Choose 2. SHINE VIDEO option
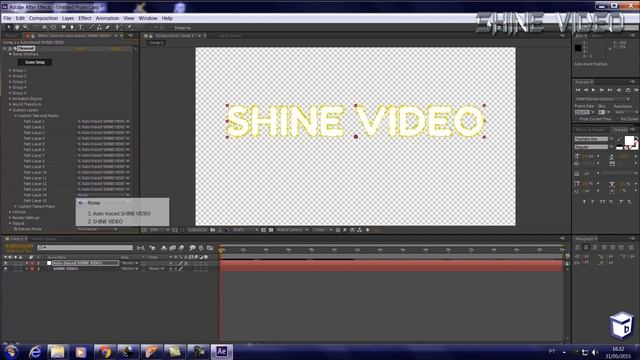The image size is (640, 360). (105, 222)
